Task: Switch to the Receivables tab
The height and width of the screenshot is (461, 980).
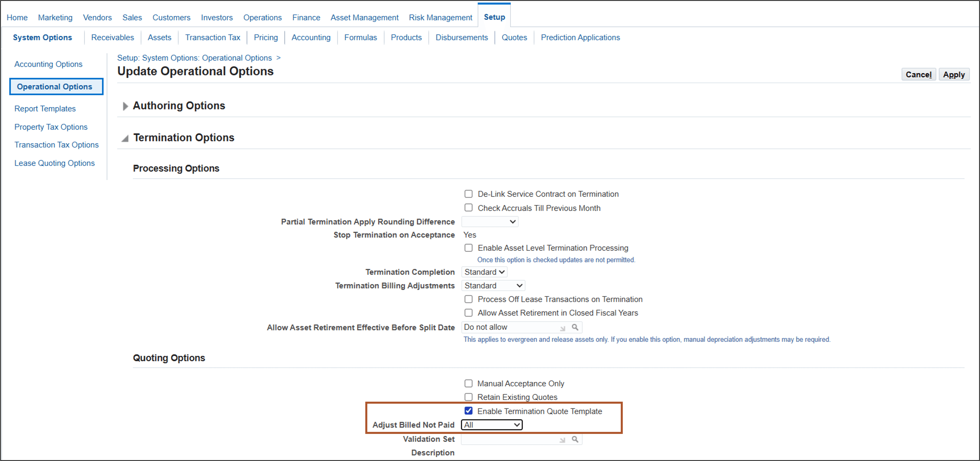Action: pos(112,37)
